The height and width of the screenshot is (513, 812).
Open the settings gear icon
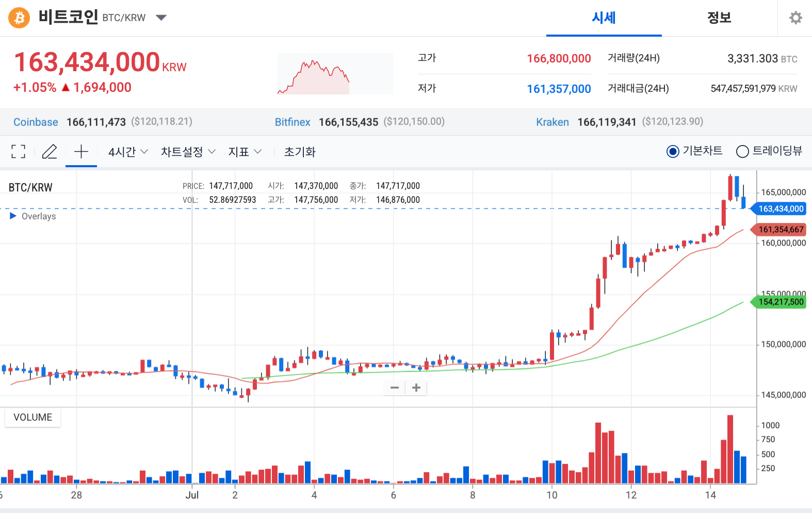coord(795,18)
